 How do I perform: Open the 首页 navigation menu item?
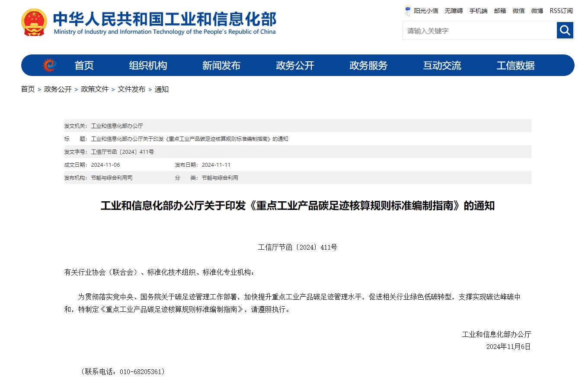coord(84,65)
